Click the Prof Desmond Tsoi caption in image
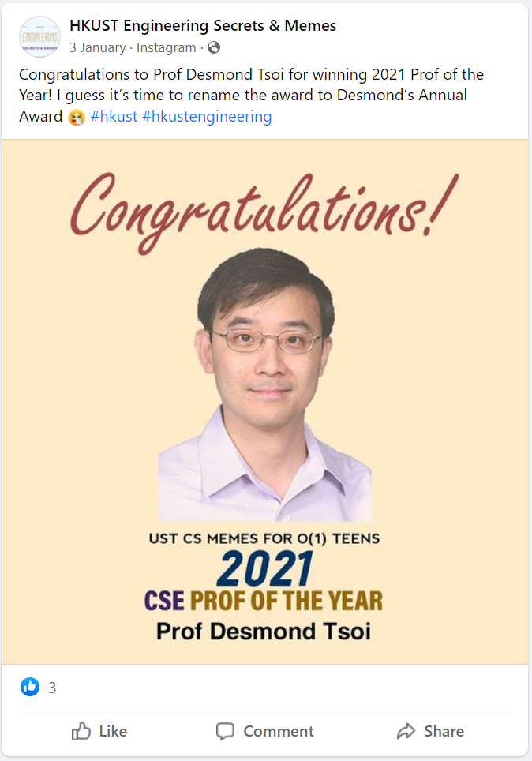This screenshot has height=761, width=532. [x=264, y=632]
